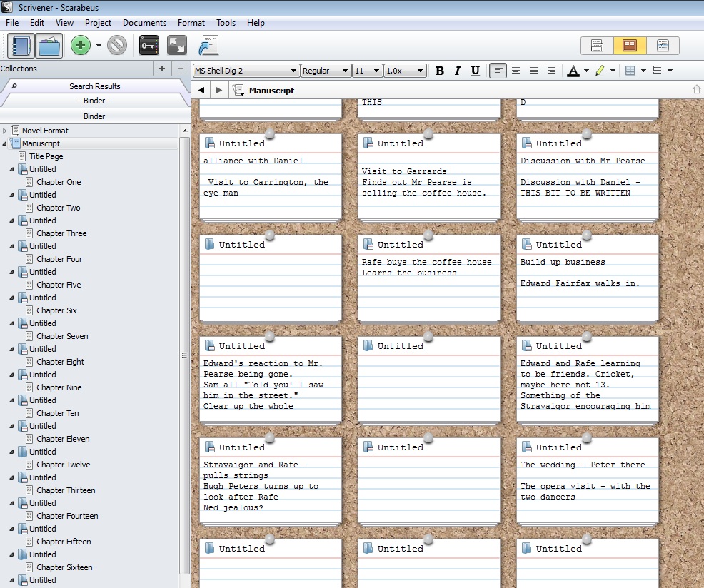Switch to Outliner view mode
This screenshot has width=704, height=588.
[x=662, y=46]
